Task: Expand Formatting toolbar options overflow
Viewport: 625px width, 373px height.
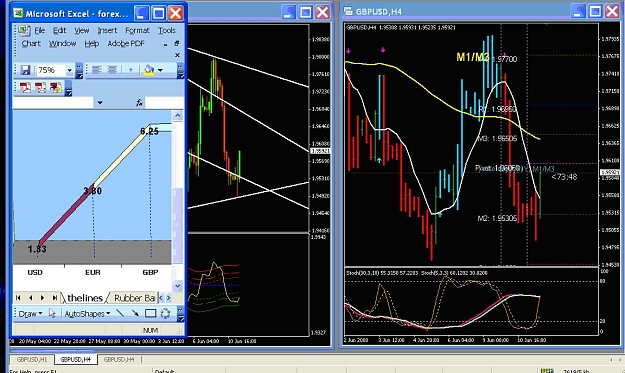Action: pyautogui.click(x=180, y=70)
